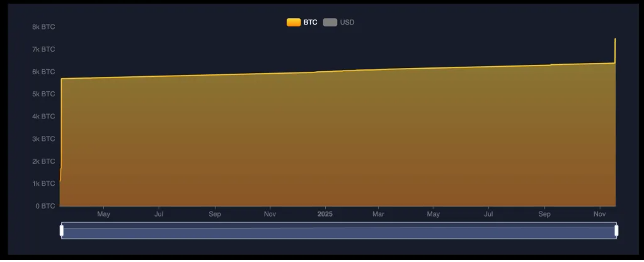Click the 7k BTC y-axis label

click(43, 49)
